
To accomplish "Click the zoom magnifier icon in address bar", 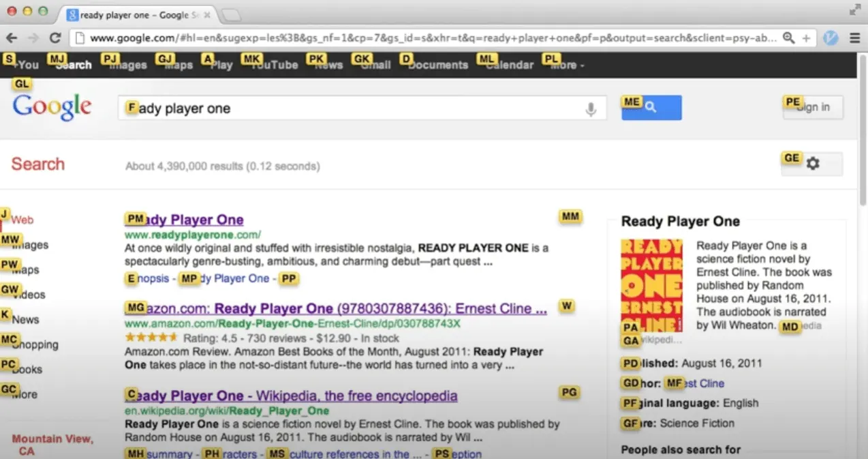I will [x=788, y=38].
